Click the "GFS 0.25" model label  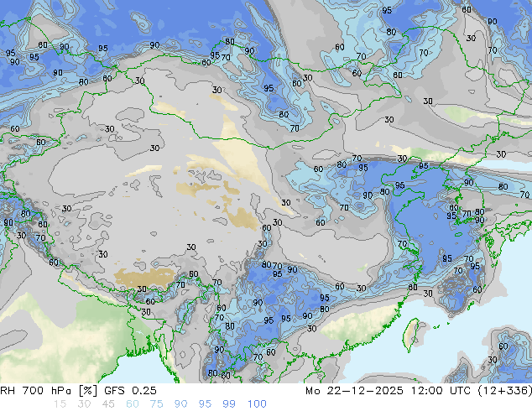coord(130,391)
